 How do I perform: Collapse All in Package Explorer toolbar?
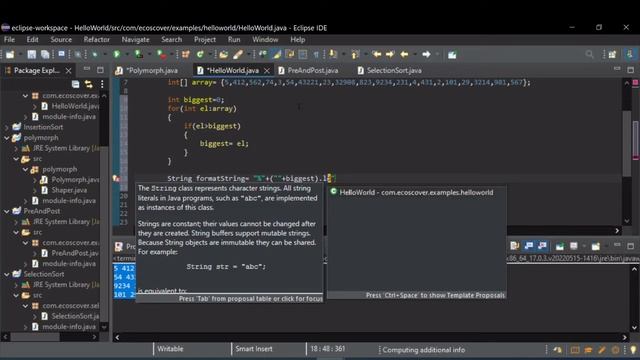pyautogui.click(x=76, y=84)
